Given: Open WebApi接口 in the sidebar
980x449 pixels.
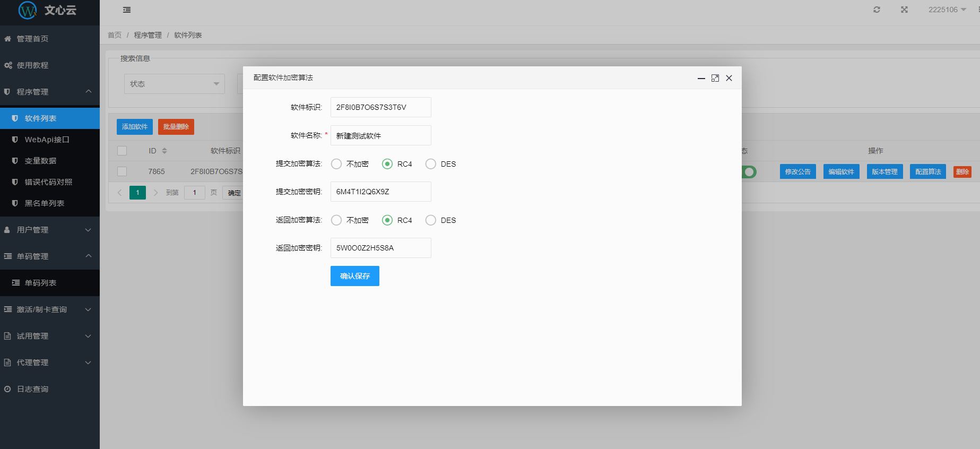Looking at the screenshot, I should point(47,140).
